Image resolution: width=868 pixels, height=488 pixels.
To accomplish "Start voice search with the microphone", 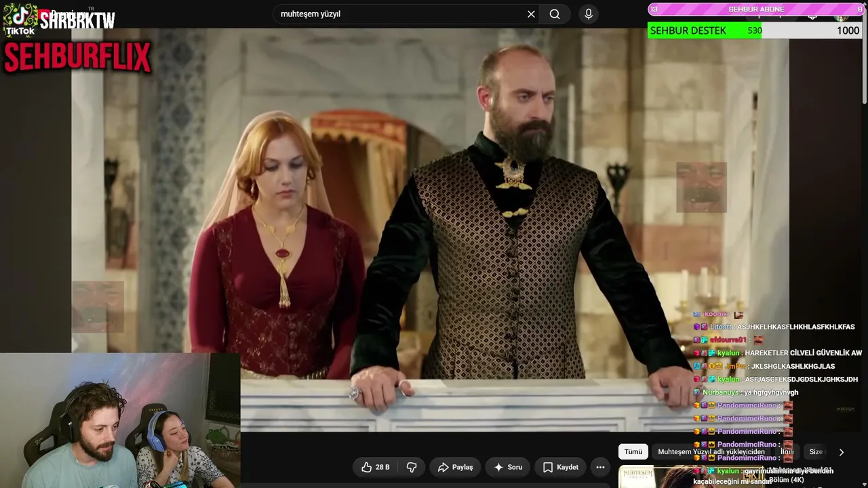I will tap(589, 14).
